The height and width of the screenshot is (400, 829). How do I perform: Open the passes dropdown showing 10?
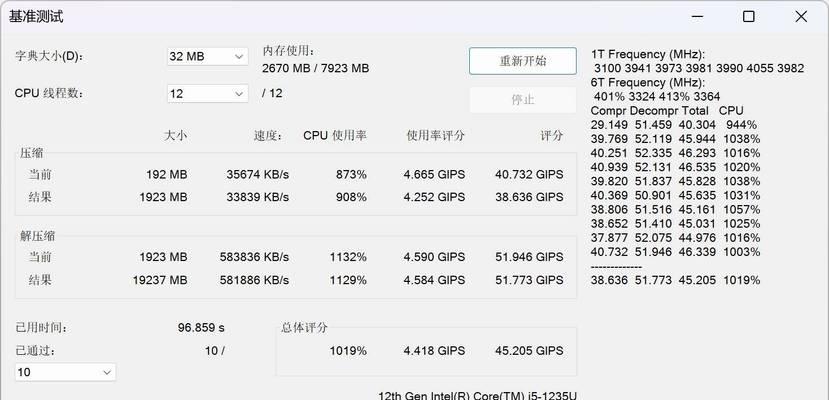pyautogui.click(x=65, y=372)
